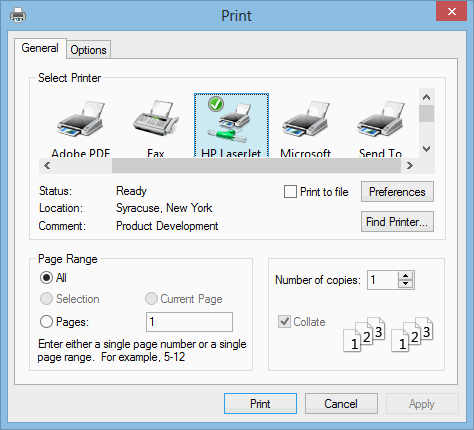
Task: Click the Pages range input field
Action: pos(189,322)
